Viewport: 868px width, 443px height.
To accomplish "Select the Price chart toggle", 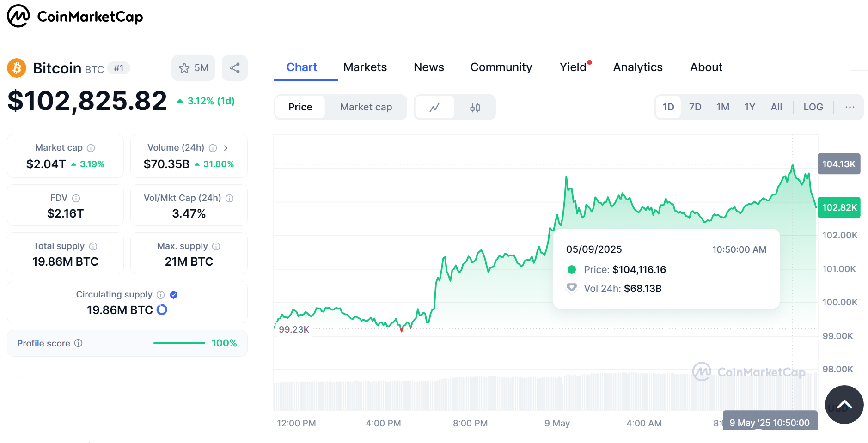I will click(300, 107).
